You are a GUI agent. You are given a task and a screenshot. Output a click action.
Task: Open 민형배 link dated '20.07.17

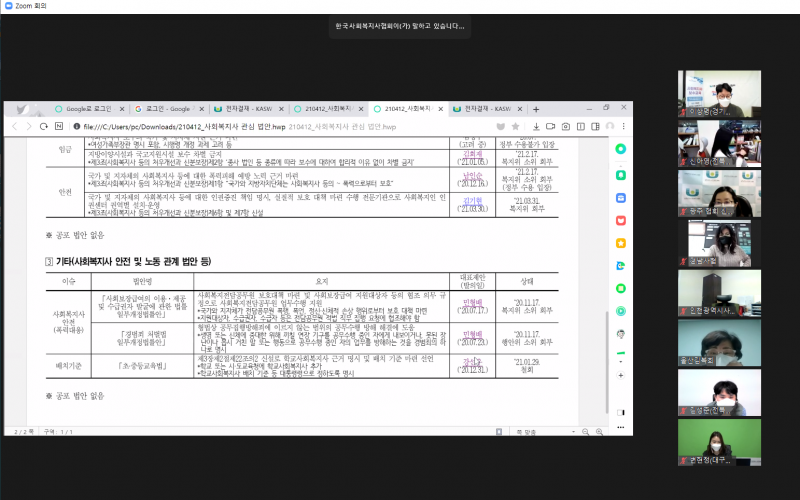point(472,303)
